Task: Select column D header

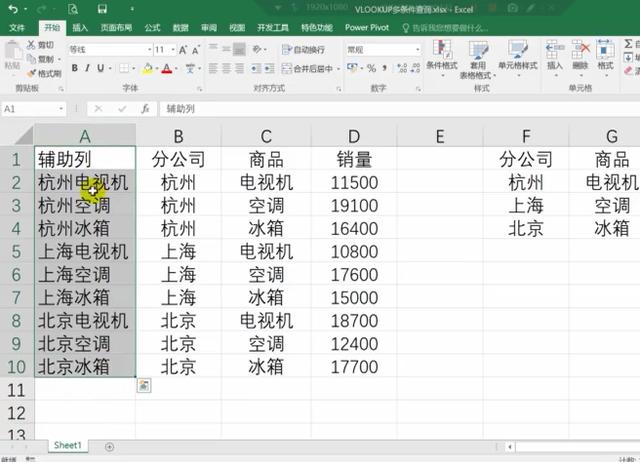Action: coord(354,136)
